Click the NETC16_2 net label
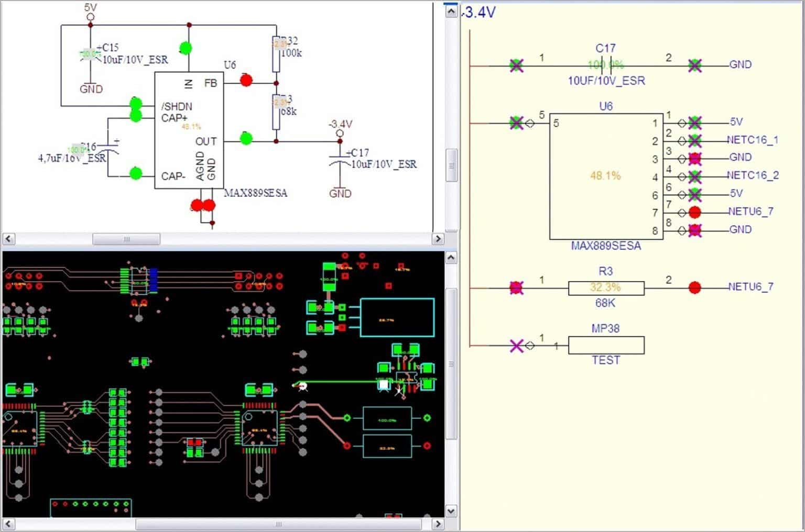805x532 pixels. (x=752, y=175)
